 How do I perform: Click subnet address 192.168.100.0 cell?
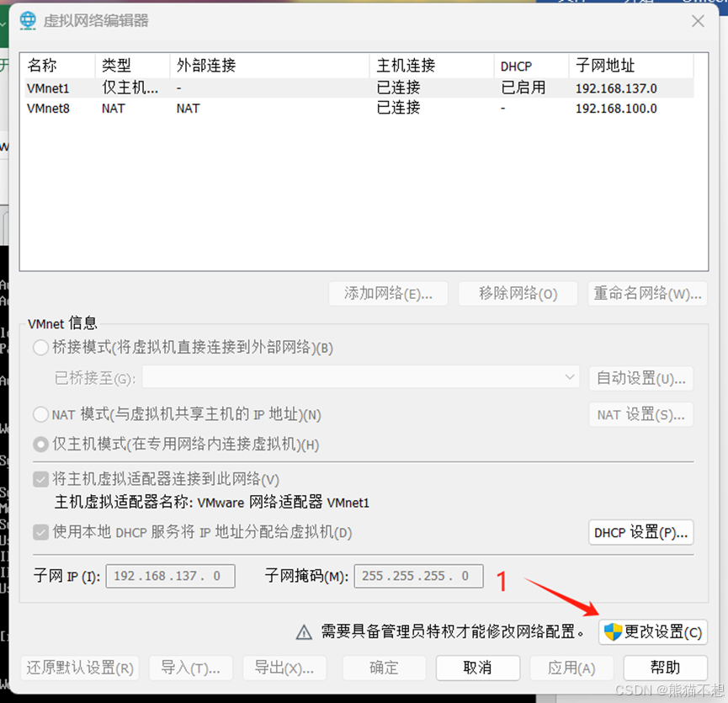click(616, 109)
